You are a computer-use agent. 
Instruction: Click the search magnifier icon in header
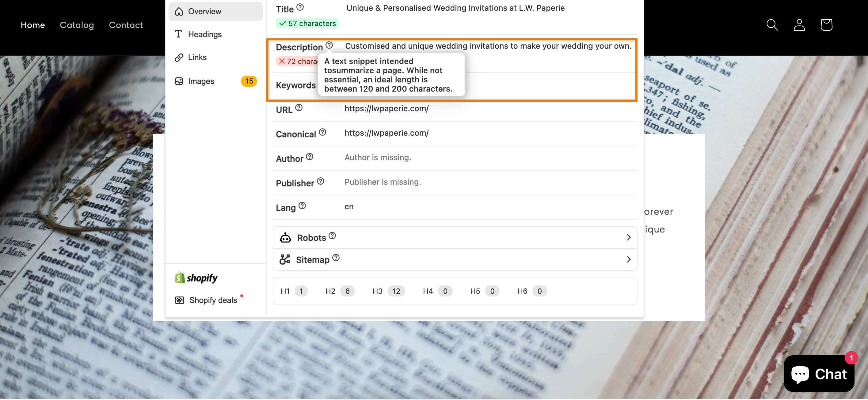(x=772, y=25)
